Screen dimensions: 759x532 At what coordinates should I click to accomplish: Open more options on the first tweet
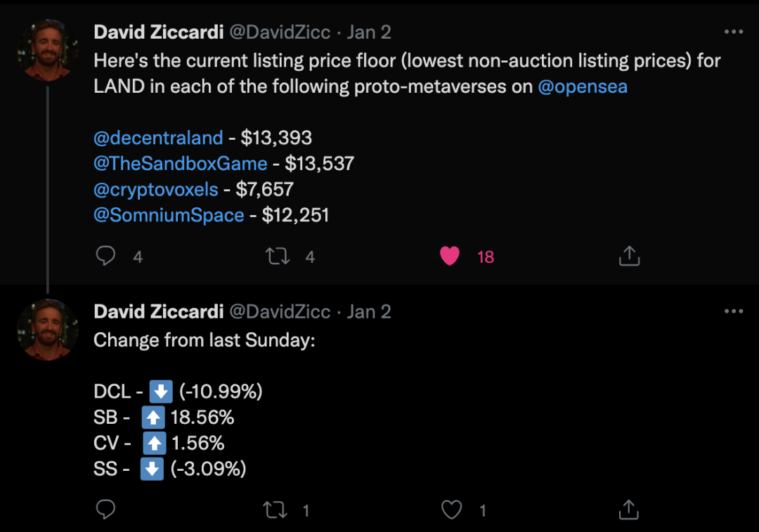[733, 32]
